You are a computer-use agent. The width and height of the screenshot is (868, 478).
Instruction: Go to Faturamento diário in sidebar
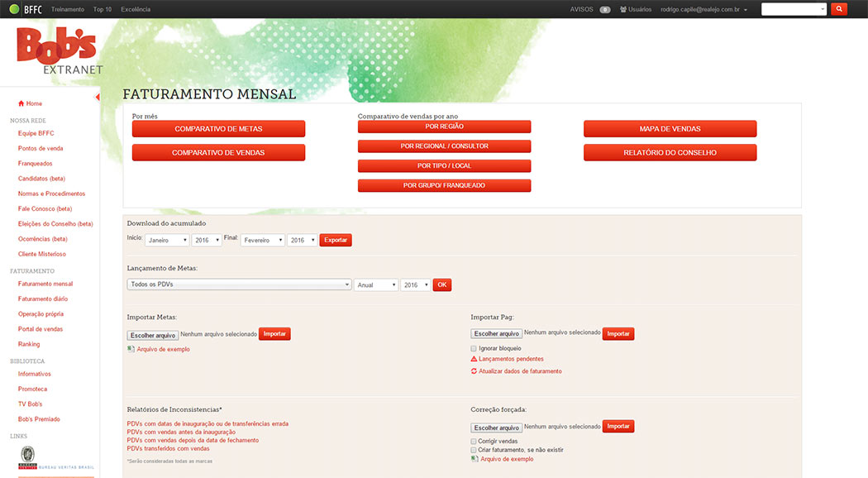(x=43, y=299)
